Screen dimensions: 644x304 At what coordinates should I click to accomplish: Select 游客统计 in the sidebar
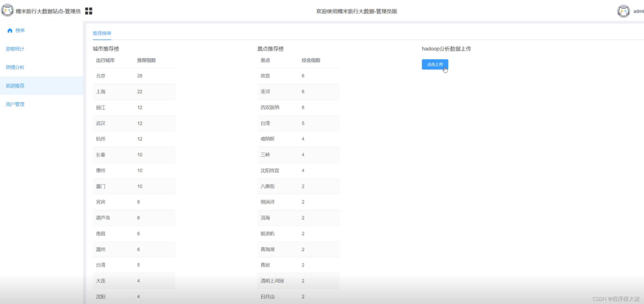click(15, 49)
